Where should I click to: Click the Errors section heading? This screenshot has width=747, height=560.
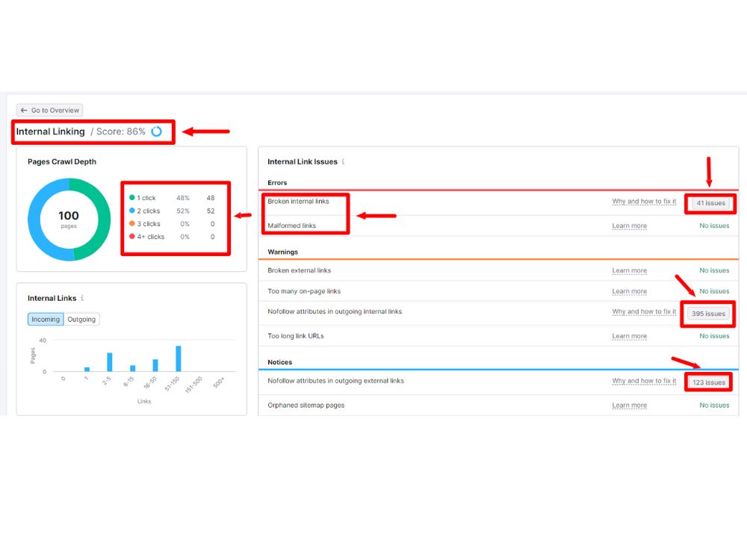(x=277, y=183)
